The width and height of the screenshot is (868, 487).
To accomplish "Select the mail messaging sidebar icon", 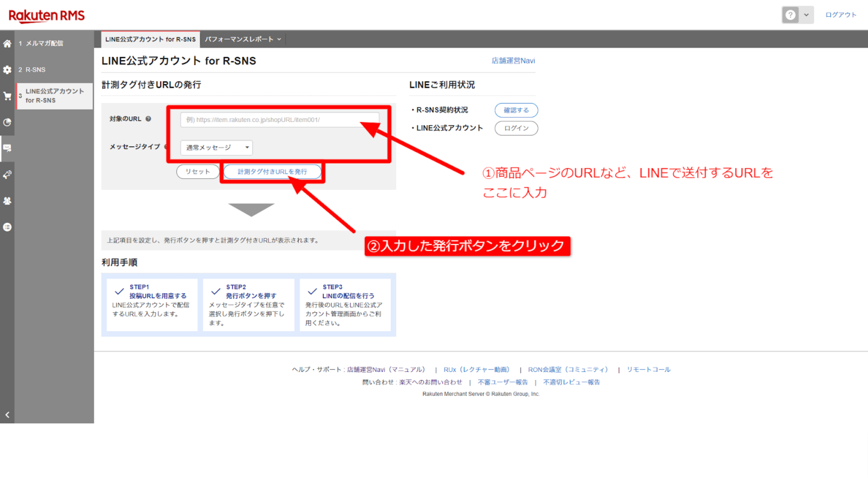I will 7,148.
